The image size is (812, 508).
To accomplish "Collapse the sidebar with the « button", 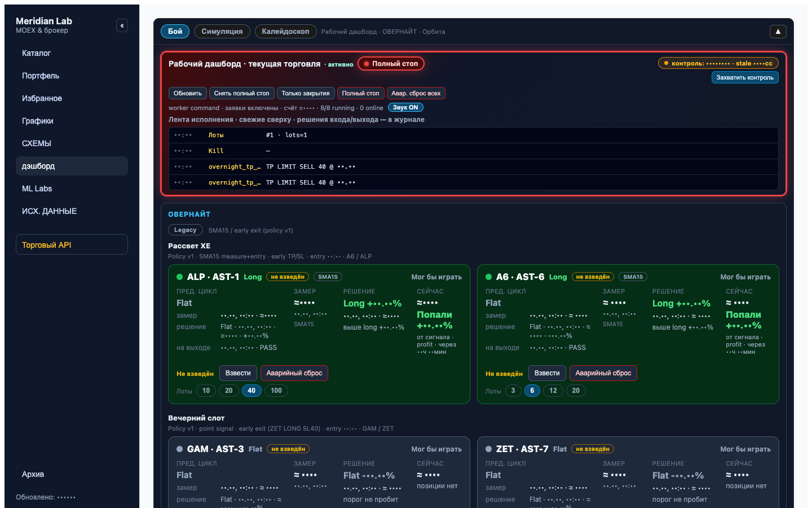I will [122, 25].
